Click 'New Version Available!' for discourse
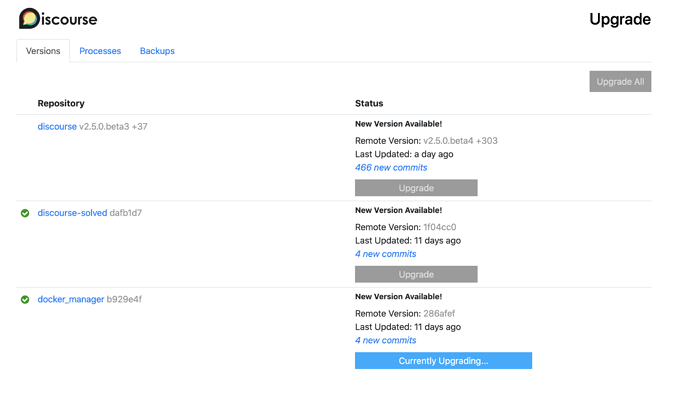 point(399,124)
